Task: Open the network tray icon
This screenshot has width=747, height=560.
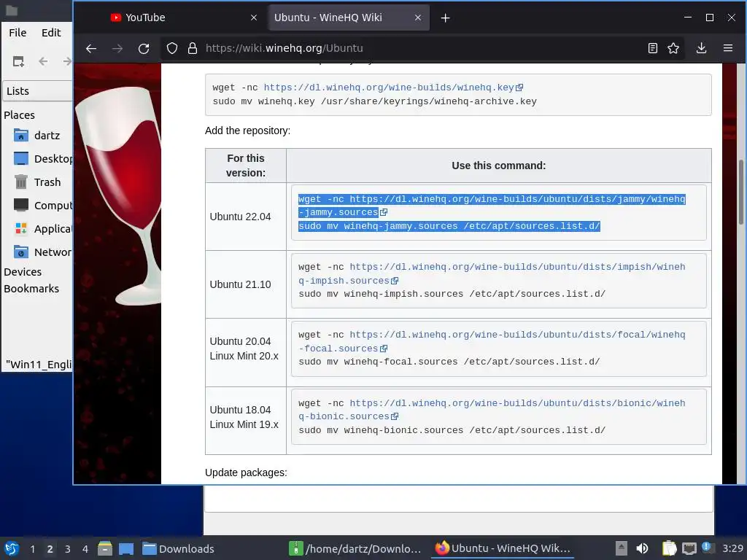Action: coord(689,548)
